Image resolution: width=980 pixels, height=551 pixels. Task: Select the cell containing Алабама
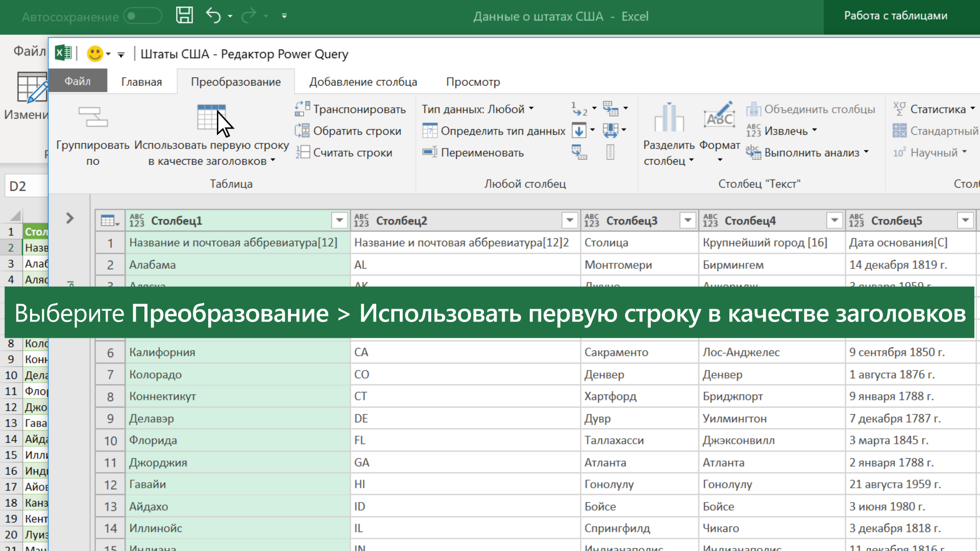click(237, 265)
